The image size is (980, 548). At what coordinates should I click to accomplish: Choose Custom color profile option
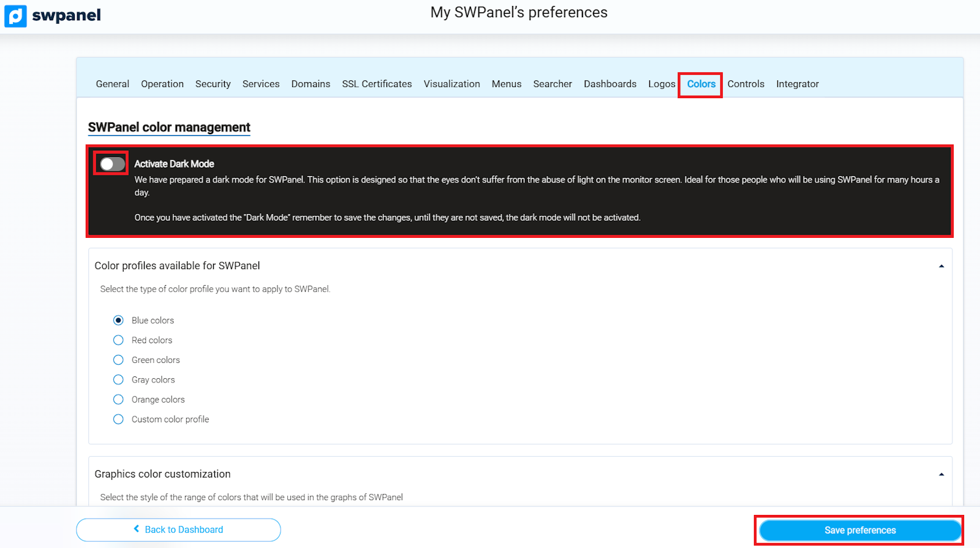pyautogui.click(x=118, y=419)
